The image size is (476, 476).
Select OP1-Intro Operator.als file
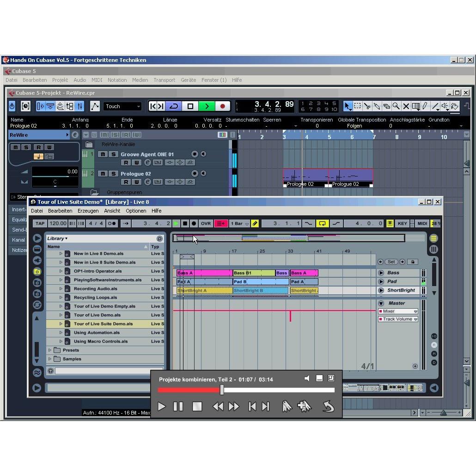tap(105, 271)
